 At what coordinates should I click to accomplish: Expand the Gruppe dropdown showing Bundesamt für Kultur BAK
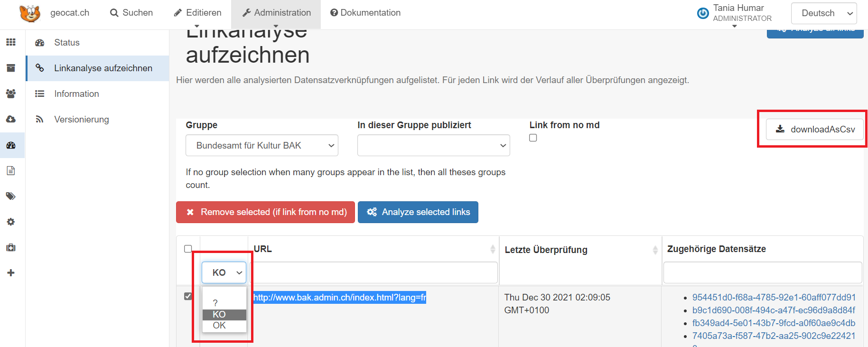pos(261,145)
